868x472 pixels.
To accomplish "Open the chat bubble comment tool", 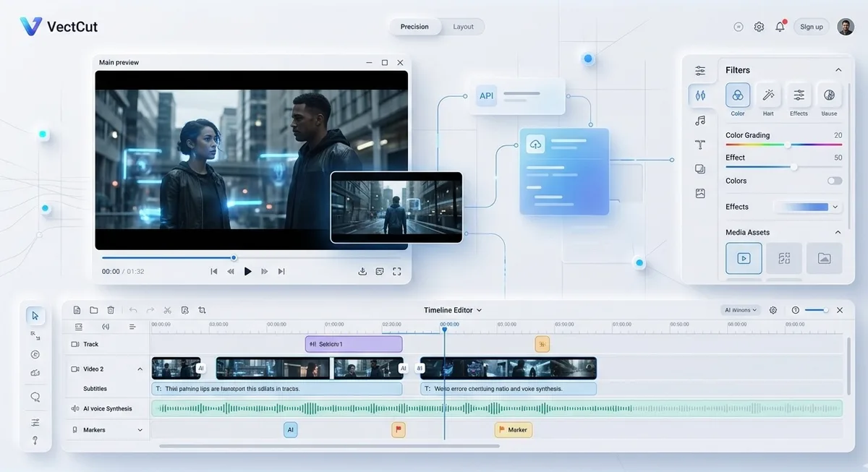I will [x=35, y=397].
